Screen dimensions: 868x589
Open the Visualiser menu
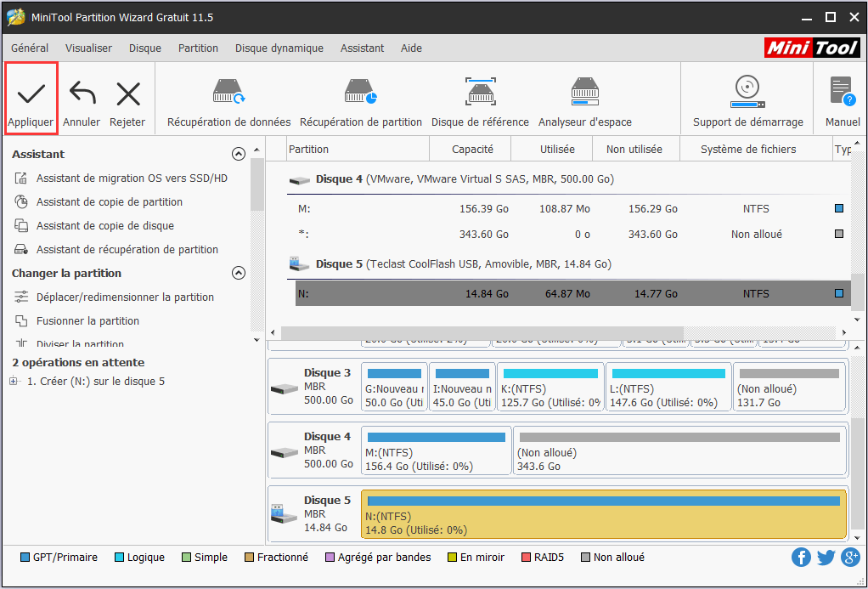pyautogui.click(x=88, y=48)
